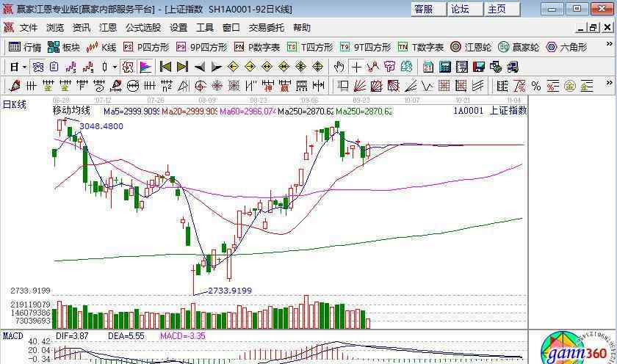The image size is (617, 364).
Task: Toggle the 权 price adjustment button
Action: (128, 68)
